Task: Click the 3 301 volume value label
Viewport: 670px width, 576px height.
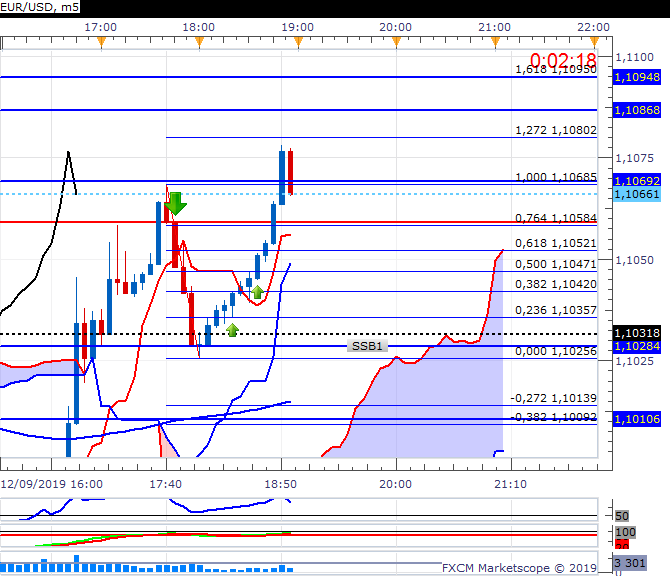Action: point(630,563)
